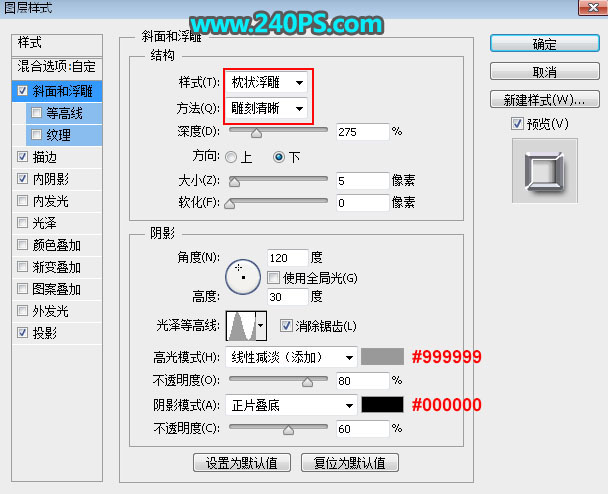
Task: Select direction 上 radio button
Action: click(x=231, y=157)
